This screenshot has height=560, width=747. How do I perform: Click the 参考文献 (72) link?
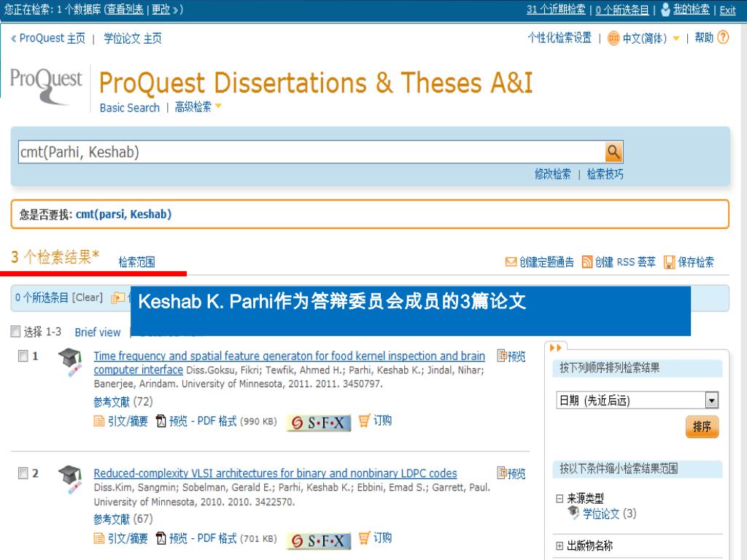[123, 402]
